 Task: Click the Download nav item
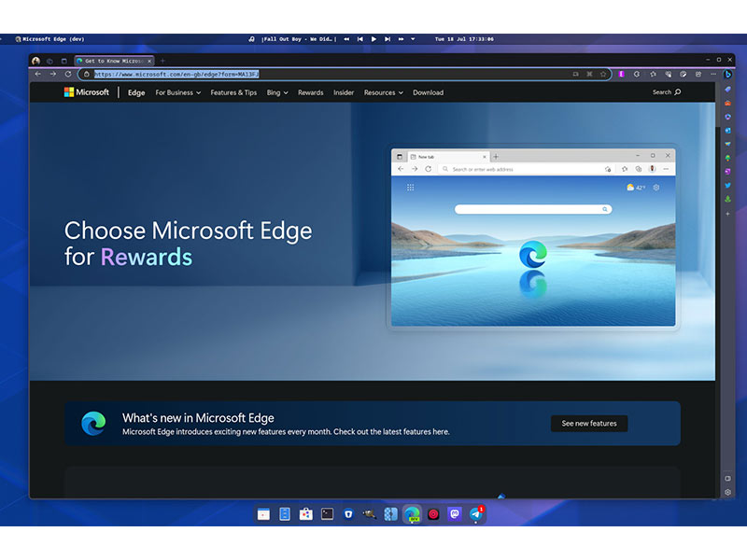428,92
